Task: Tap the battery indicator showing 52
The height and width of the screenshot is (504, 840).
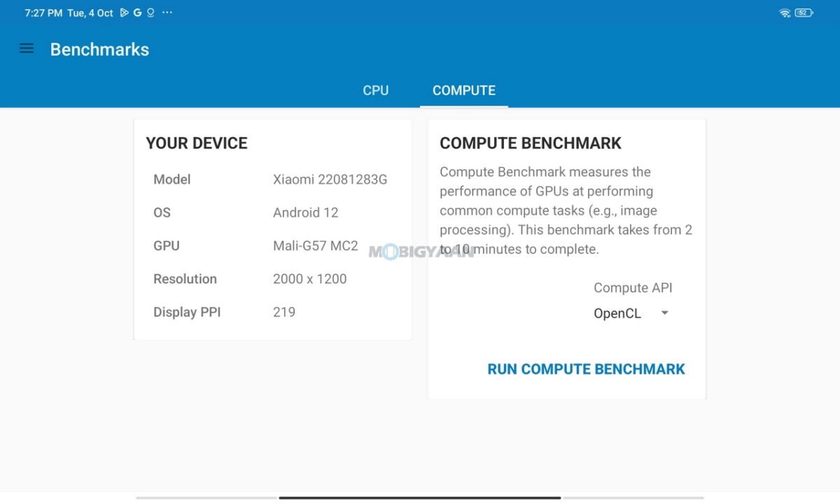Action: (x=804, y=13)
